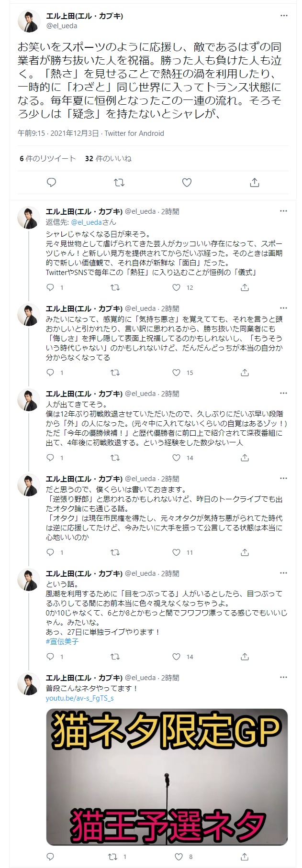Open more options on the 猫ネタ video tweet
The image size is (302, 868).
284,677
